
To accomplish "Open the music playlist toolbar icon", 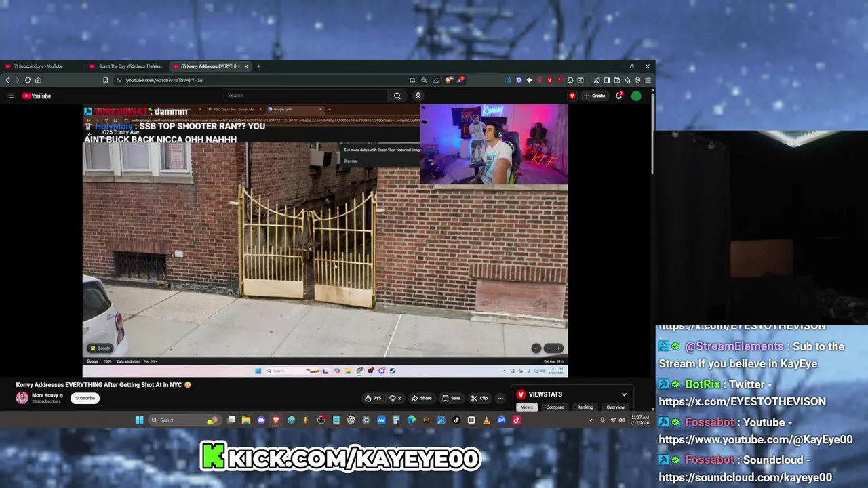I will click(x=597, y=80).
